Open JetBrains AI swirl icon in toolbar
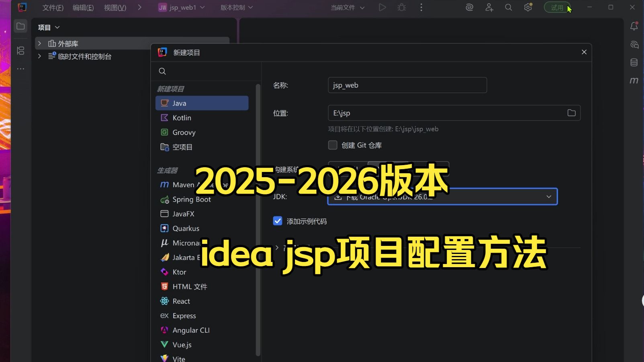 (x=469, y=7)
